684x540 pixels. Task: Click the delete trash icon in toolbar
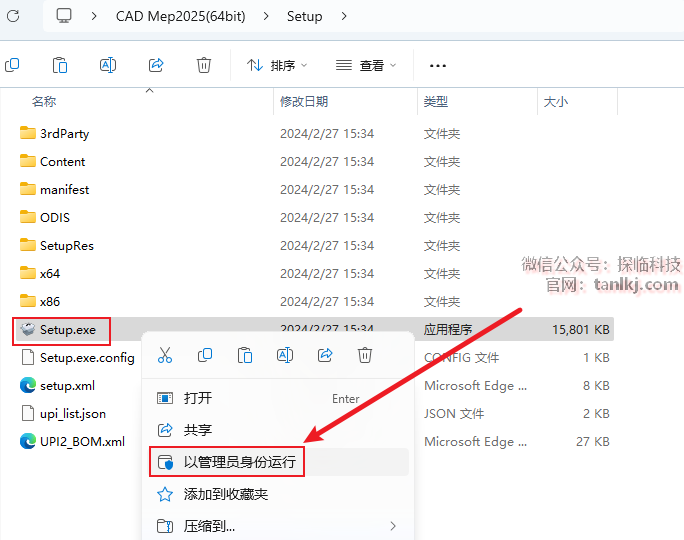[x=204, y=65]
